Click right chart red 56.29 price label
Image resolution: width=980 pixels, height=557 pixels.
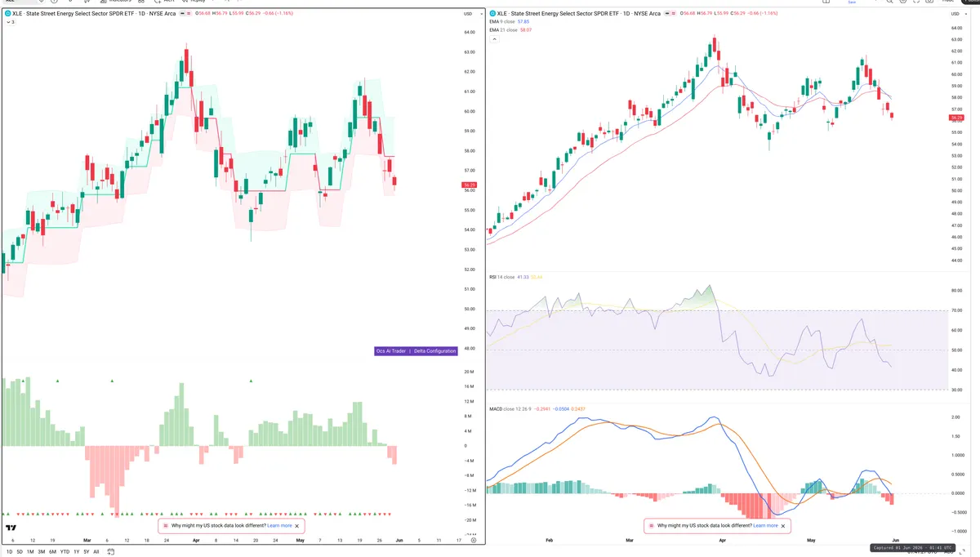click(956, 118)
